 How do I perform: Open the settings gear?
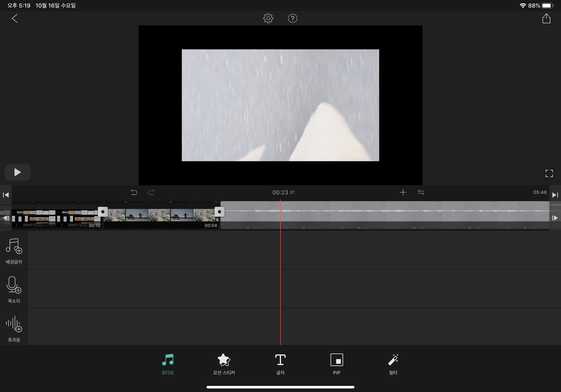[268, 18]
